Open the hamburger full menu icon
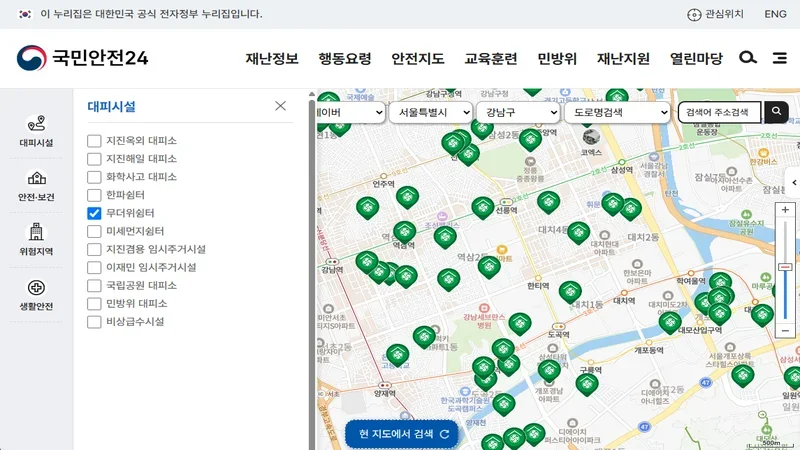This screenshot has height=450, width=800. pyautogui.click(x=780, y=58)
